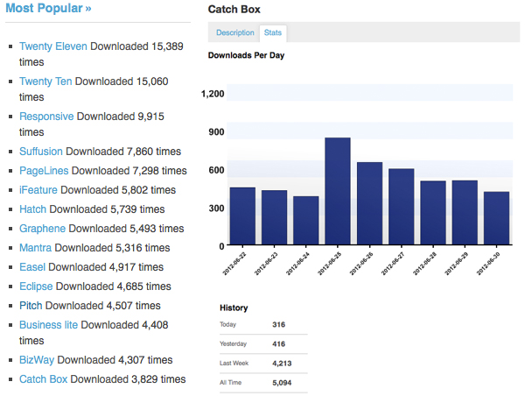Screen dimensions: 532x396
Task: Open the Responsive theme link
Action: (x=46, y=117)
